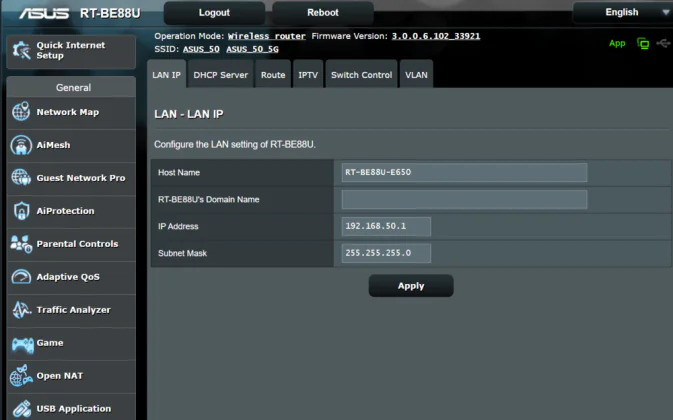
Task: Open the Open NAT menu item
Action: click(x=71, y=377)
